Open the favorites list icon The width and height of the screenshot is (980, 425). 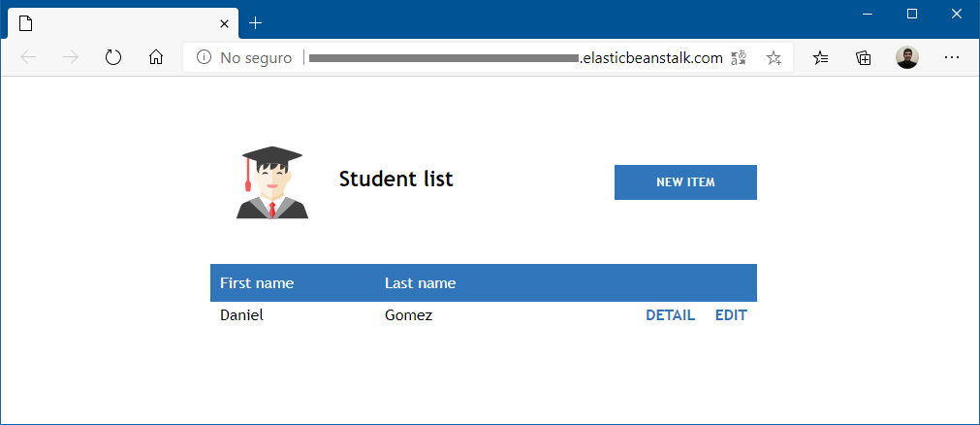click(821, 58)
